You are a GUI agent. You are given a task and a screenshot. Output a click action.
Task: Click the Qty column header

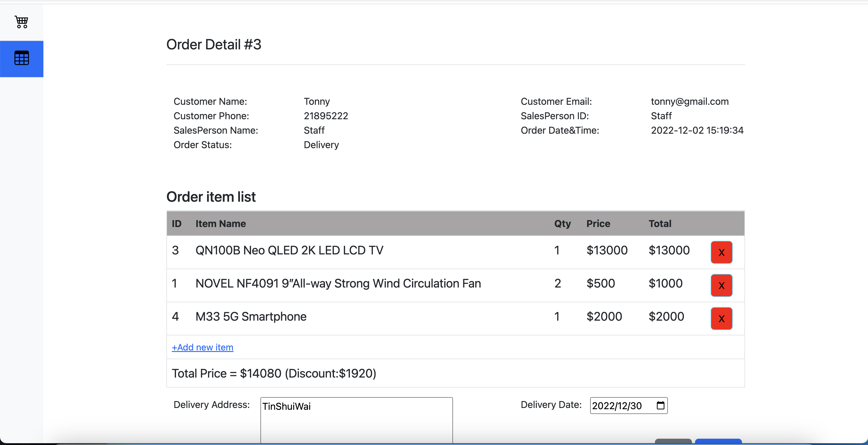click(x=562, y=223)
